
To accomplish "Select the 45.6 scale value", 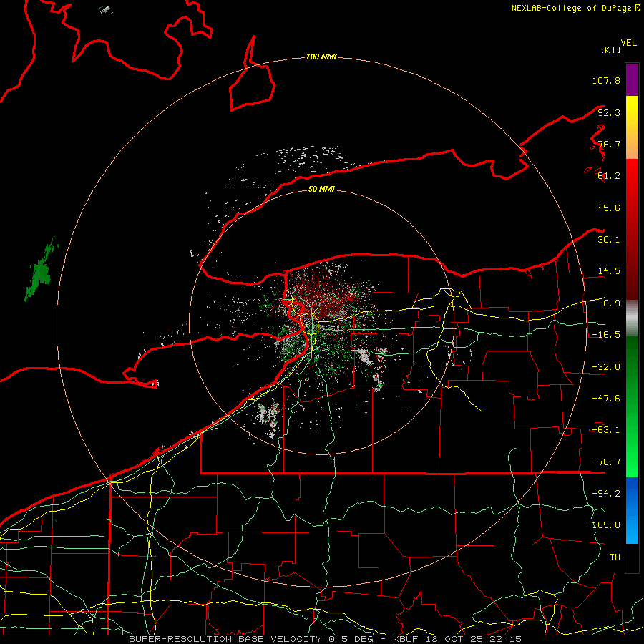I will [609, 208].
